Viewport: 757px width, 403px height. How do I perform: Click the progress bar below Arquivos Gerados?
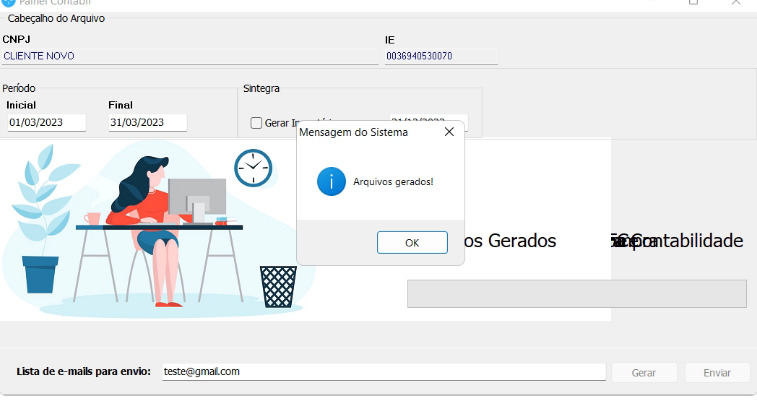pyautogui.click(x=576, y=294)
